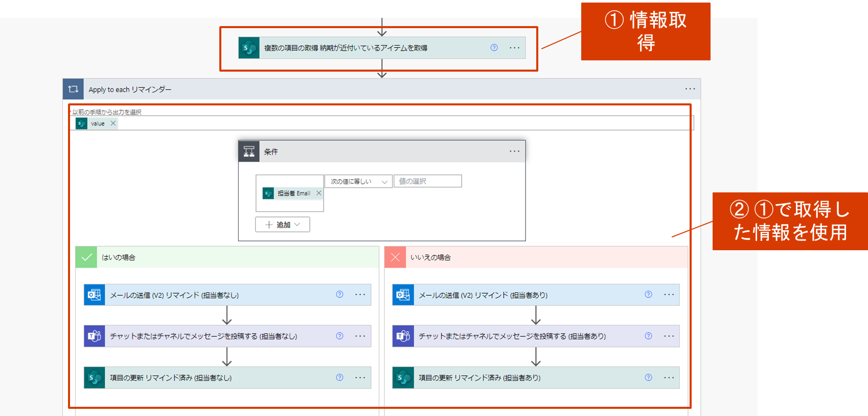Remove the value token

pos(113,123)
